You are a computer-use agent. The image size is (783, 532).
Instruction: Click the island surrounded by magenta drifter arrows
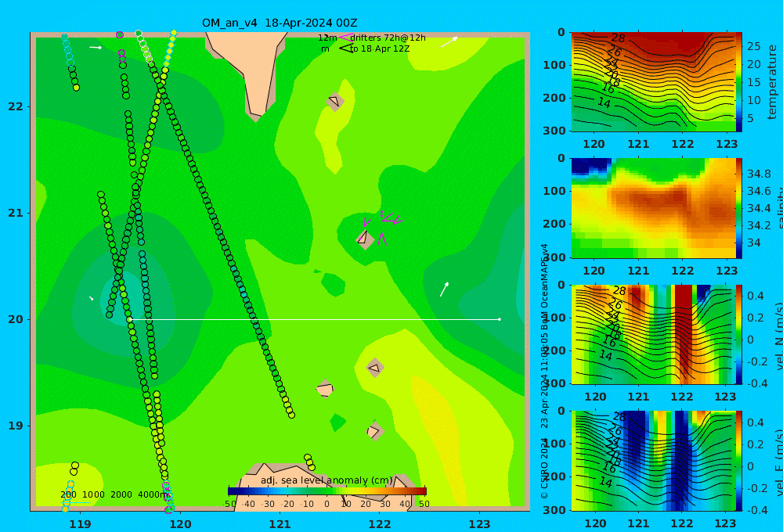coord(365,239)
